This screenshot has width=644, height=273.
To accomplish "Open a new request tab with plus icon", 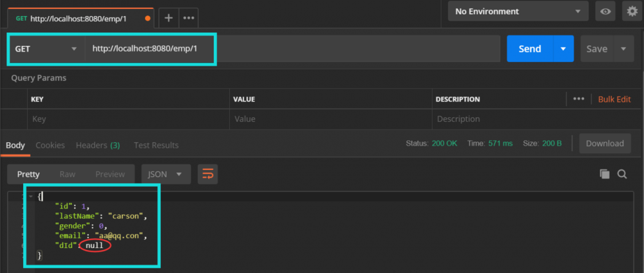I will click(168, 18).
